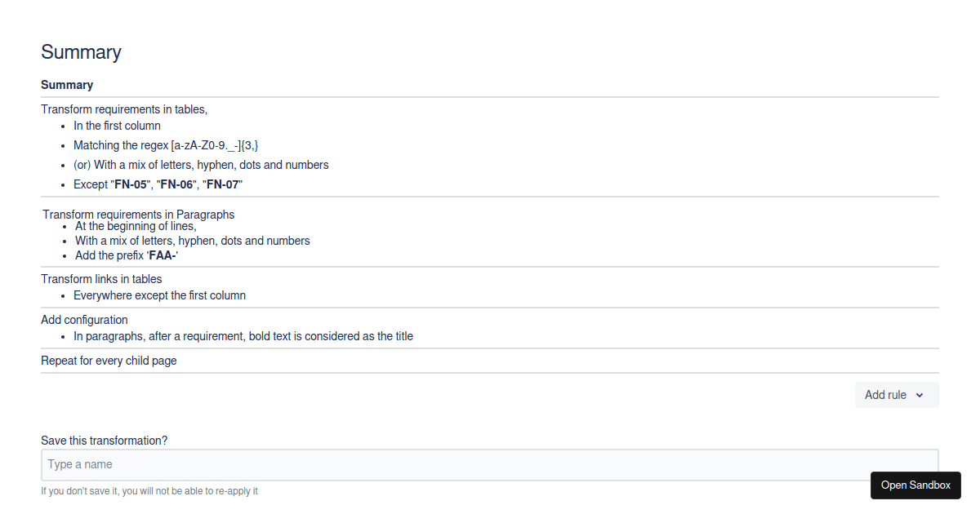Screen dimensions: 980x514
Task: Focus the "Type a name" input field
Action: click(489, 465)
